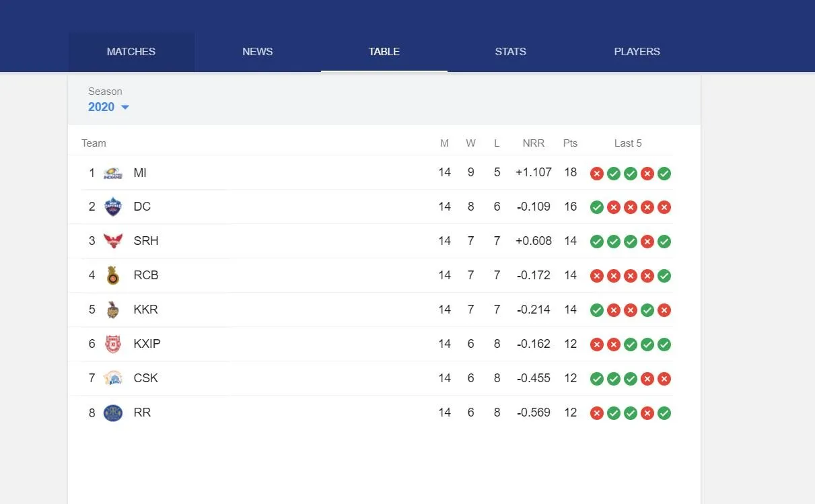Viewport: 815px width, 504px height.
Task: Click the Season label
Action: [105, 92]
